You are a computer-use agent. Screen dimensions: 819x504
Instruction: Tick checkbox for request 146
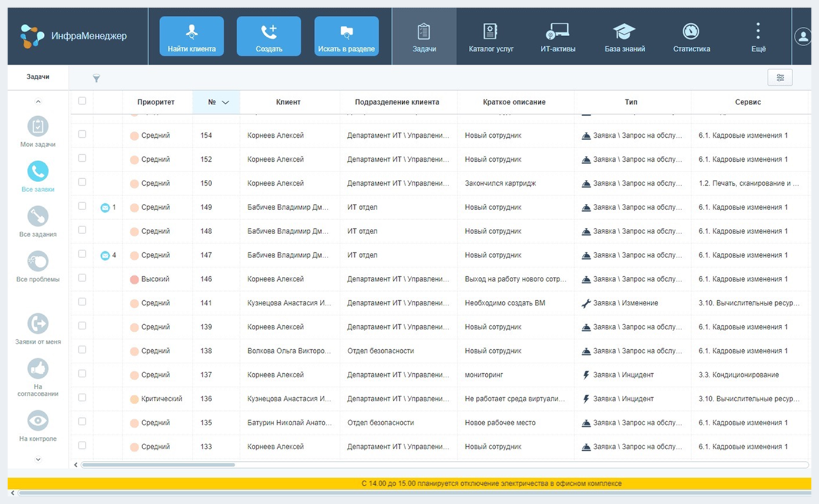[82, 278]
